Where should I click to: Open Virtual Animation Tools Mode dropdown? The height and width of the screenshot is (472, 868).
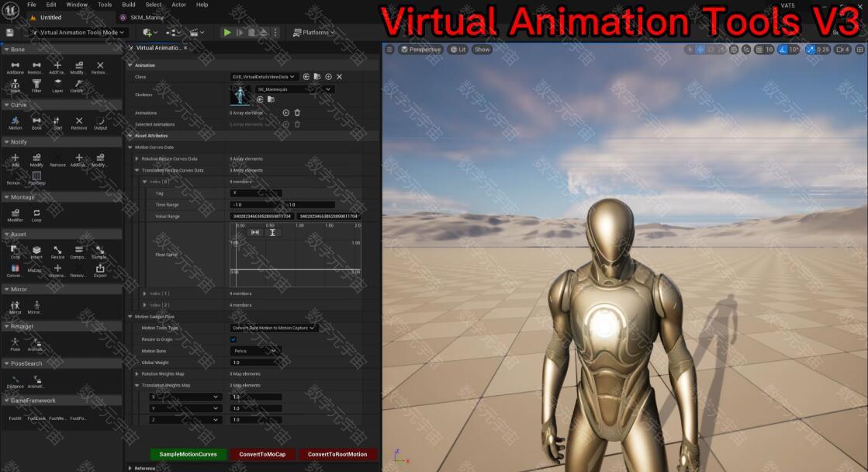[x=78, y=32]
